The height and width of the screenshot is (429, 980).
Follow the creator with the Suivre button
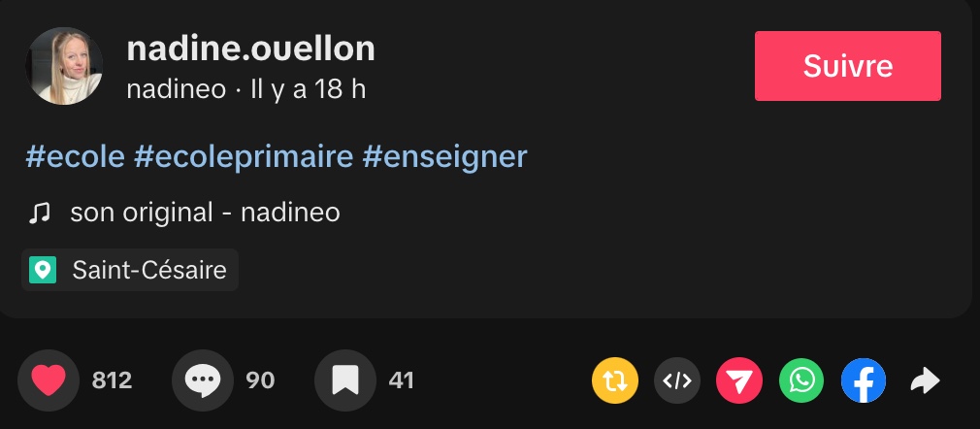[847, 66]
